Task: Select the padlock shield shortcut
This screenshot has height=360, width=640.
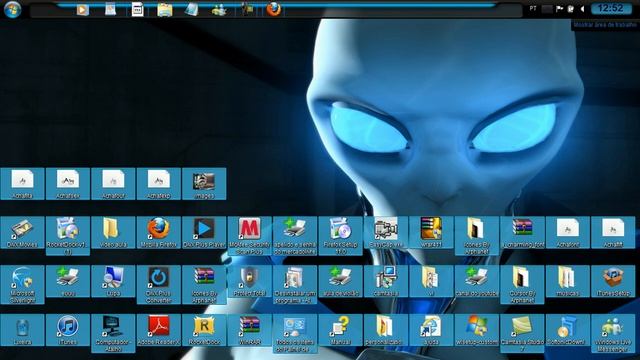Action: click(x=249, y=281)
